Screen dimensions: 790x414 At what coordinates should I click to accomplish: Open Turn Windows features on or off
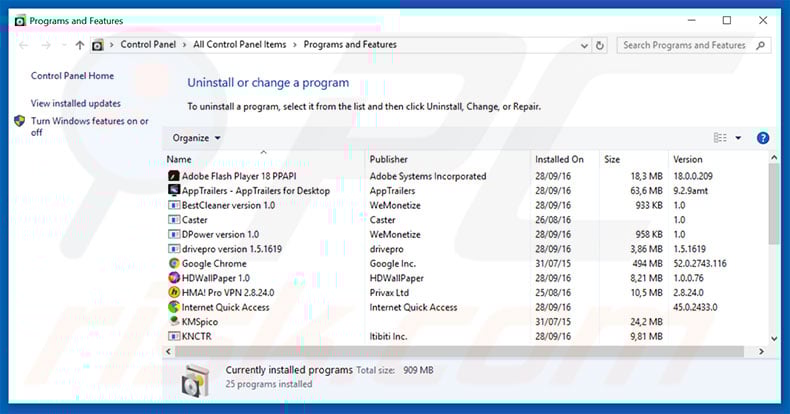click(x=89, y=126)
